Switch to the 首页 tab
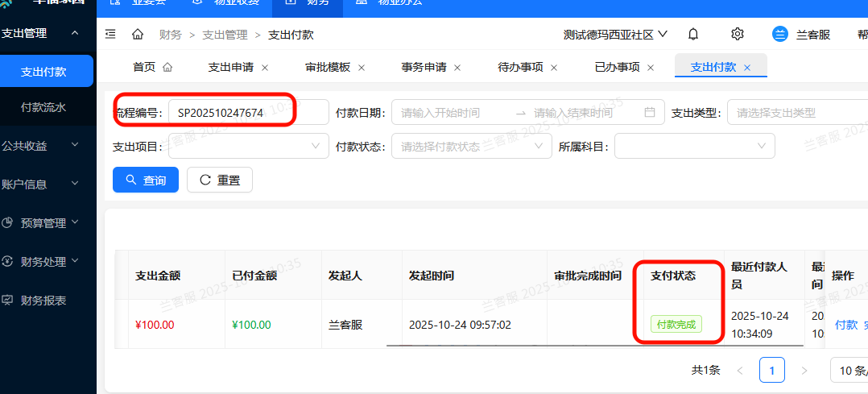Image resolution: width=868 pixels, height=394 pixels. [x=144, y=67]
